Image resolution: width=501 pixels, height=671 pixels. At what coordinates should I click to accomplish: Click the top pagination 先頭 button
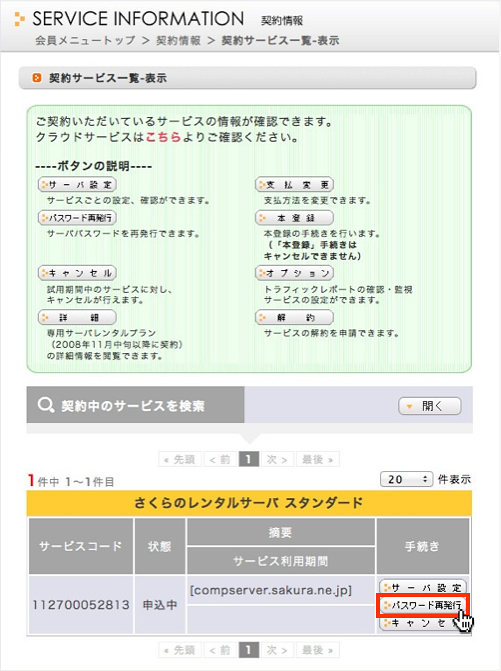[x=180, y=460]
